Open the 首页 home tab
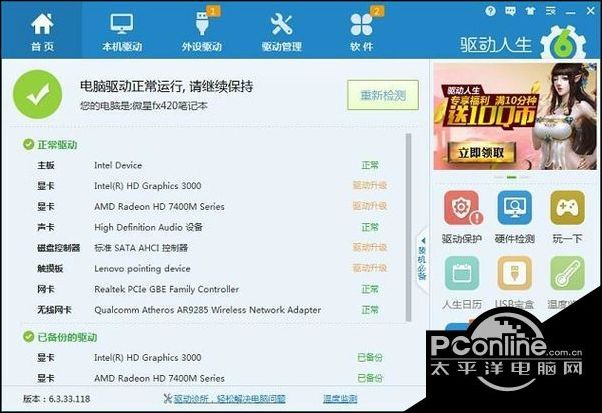Screen dimensions: 602x413 42,31
